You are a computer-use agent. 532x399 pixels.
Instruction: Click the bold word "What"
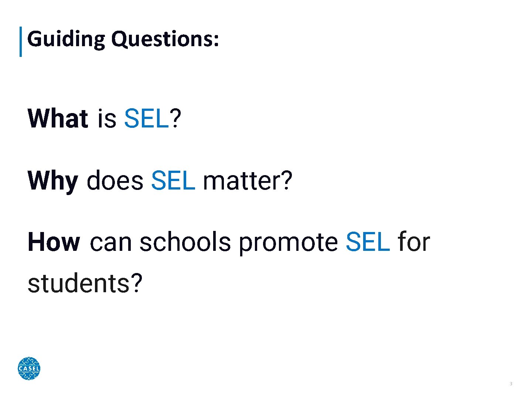[58, 119]
